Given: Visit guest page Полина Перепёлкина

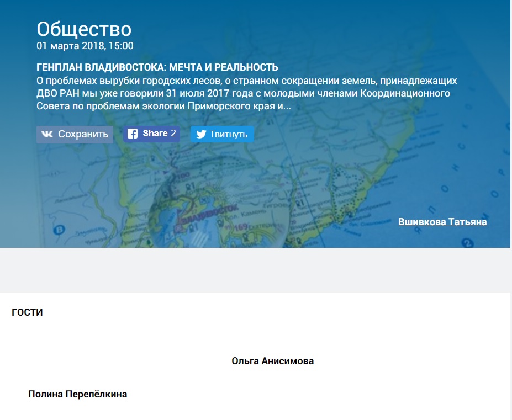Looking at the screenshot, I should click(x=77, y=394).
